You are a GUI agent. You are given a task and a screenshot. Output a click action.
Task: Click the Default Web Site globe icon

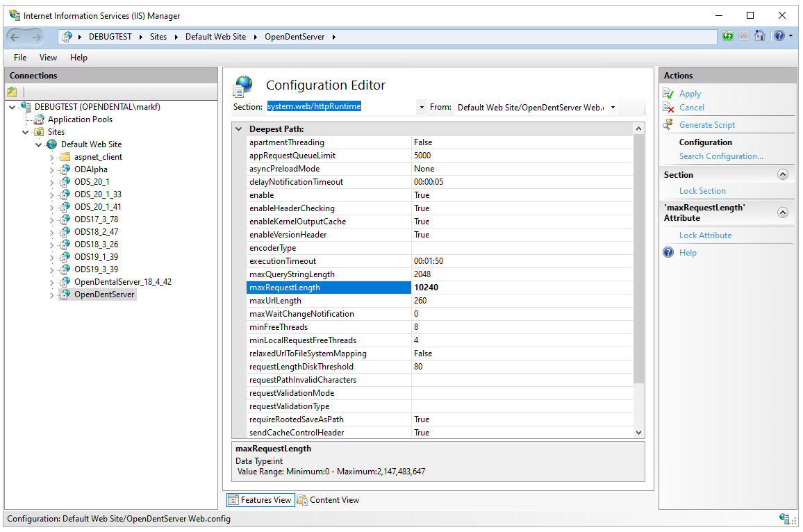51,144
